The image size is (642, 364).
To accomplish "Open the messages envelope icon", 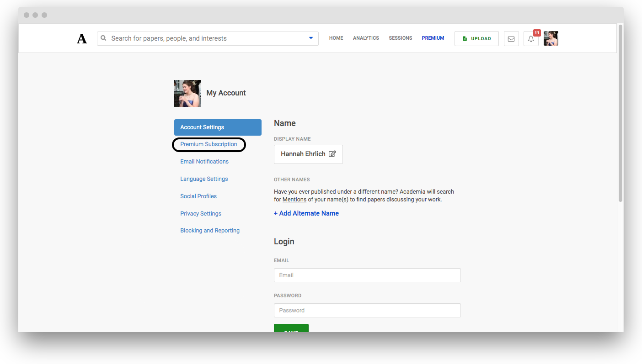I will click(511, 39).
